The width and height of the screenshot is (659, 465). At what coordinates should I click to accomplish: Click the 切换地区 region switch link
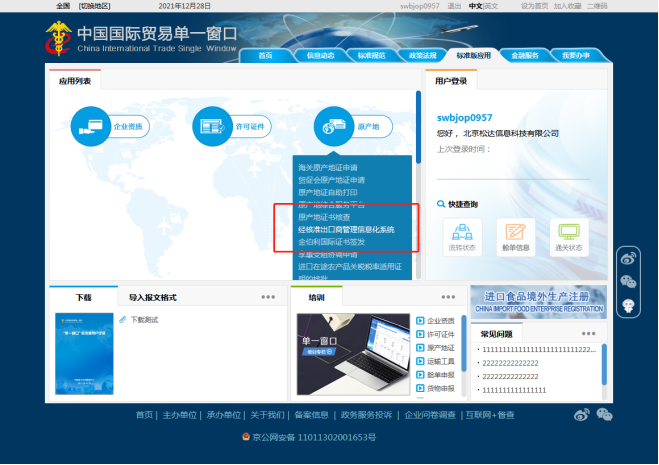(x=95, y=6)
